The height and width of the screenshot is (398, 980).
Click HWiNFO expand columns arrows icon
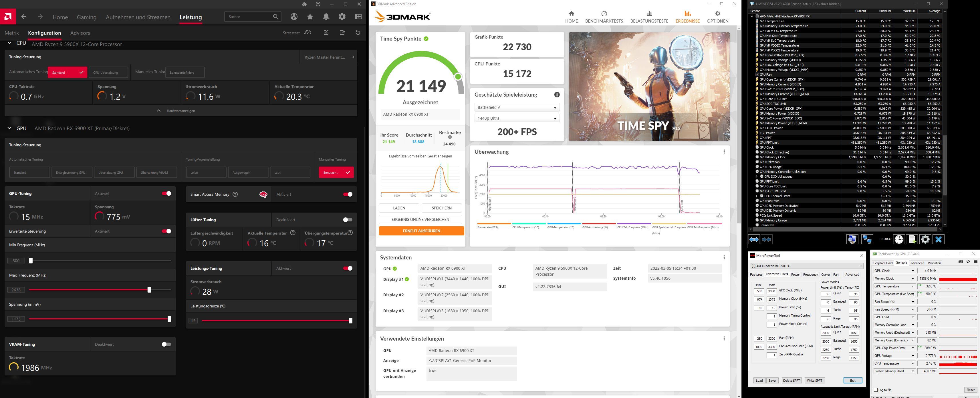754,239
